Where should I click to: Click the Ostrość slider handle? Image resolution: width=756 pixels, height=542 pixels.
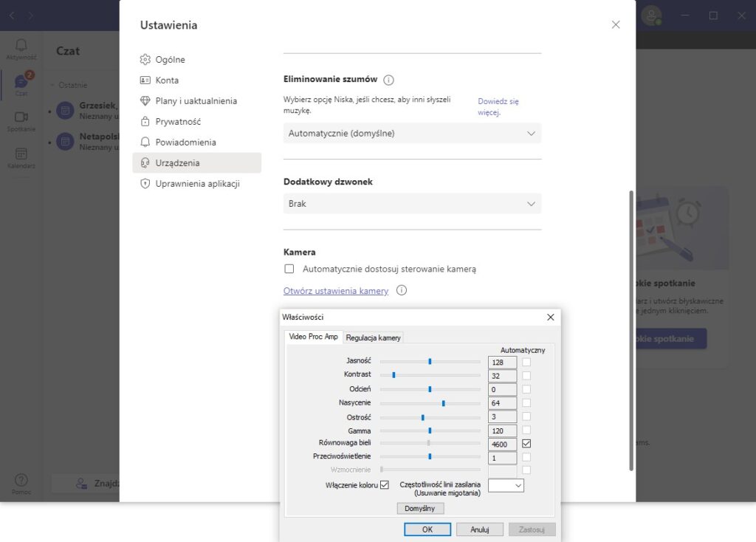click(423, 417)
